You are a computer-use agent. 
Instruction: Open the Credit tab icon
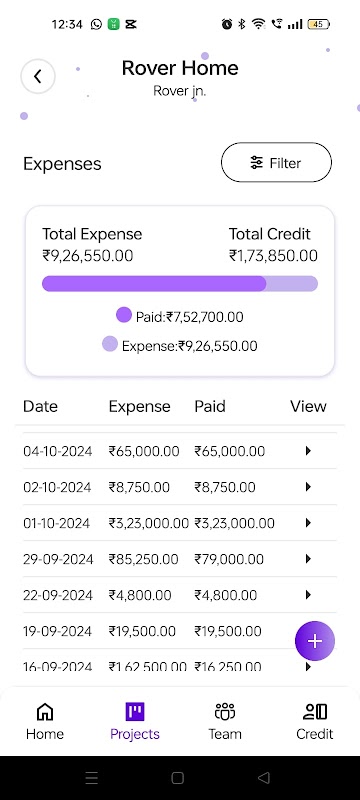tap(315, 711)
